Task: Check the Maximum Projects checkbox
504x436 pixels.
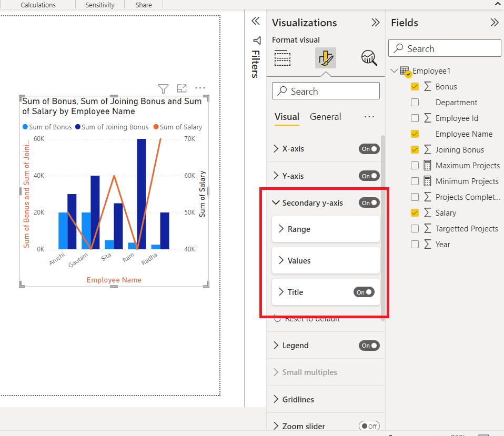Action: click(415, 165)
